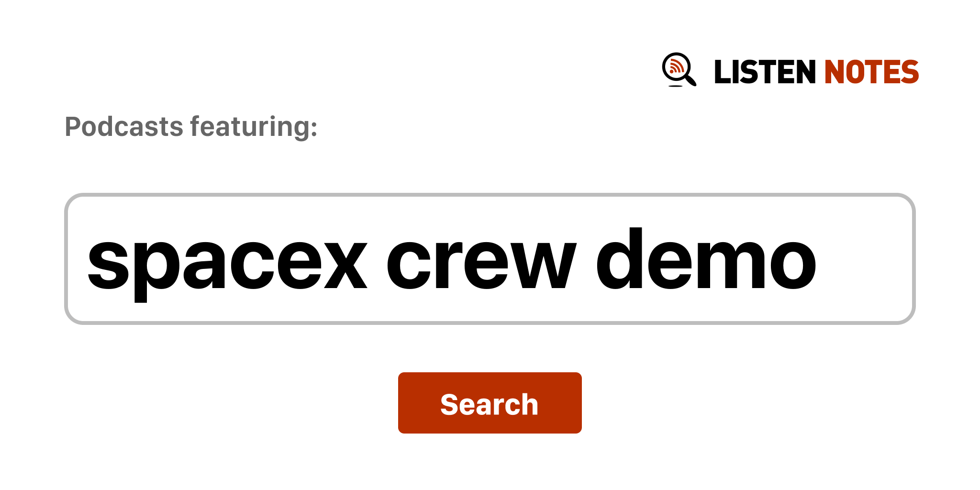This screenshot has height=490, width=980.
Task: Place cursor after "demo" in search field
Action: tap(819, 261)
